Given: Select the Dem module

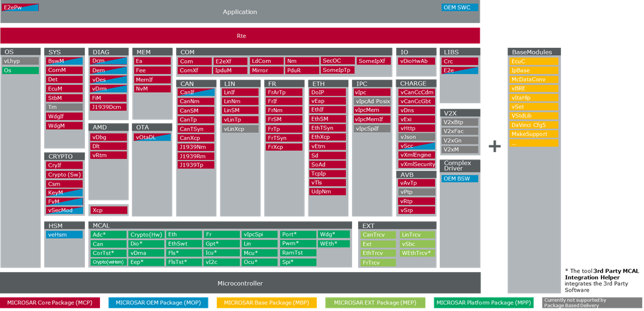Looking at the screenshot, I should tap(109, 70).
